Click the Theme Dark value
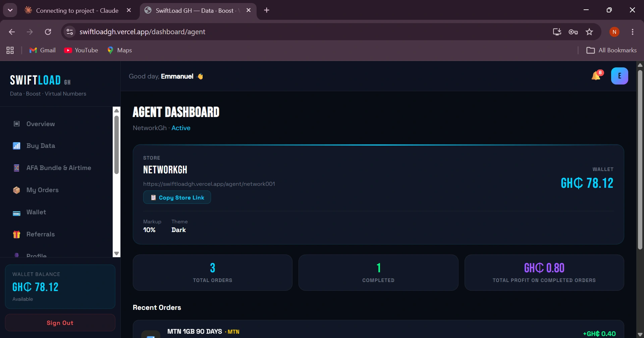Screen dimensions: 644x338 [x=179, y=230]
